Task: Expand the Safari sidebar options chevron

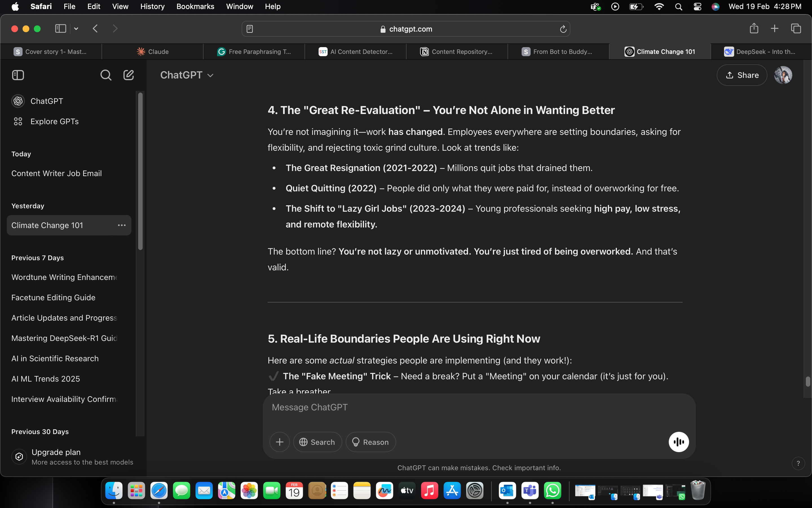Action: 76,29
